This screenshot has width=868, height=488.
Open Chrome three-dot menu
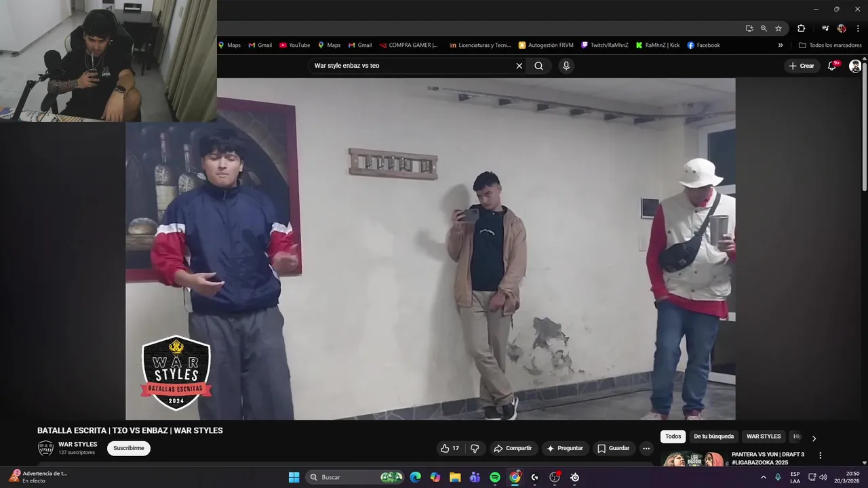[x=858, y=28]
